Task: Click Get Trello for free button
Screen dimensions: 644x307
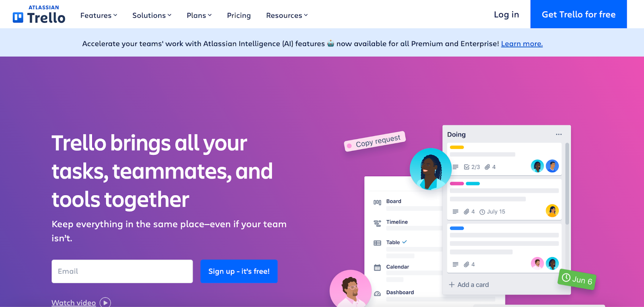Action: (578, 14)
